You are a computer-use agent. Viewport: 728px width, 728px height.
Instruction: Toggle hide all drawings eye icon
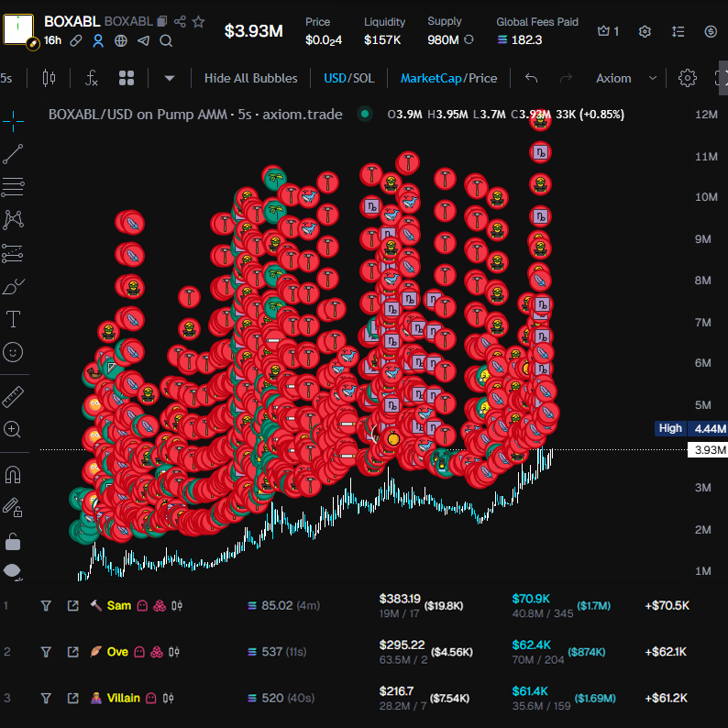tap(13, 571)
